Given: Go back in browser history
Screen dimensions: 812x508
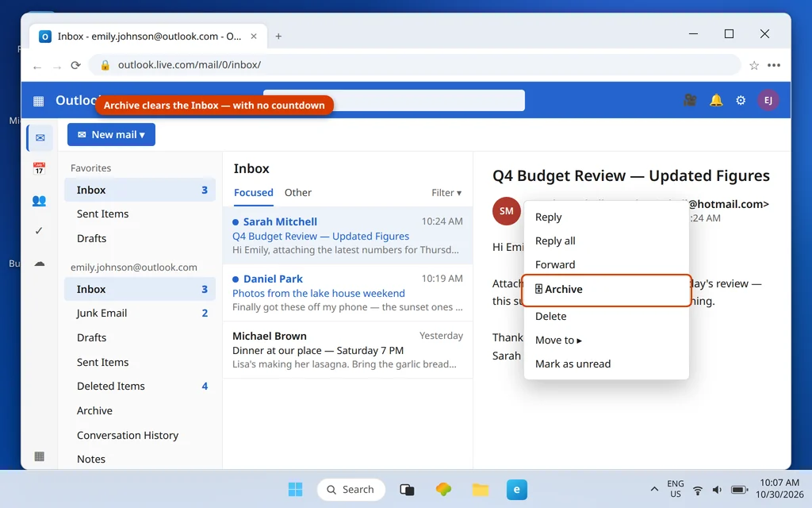Looking at the screenshot, I should 37,67.
